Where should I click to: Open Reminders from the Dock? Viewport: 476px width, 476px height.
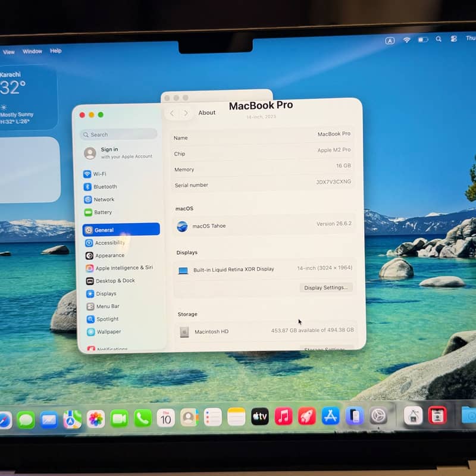212,418
